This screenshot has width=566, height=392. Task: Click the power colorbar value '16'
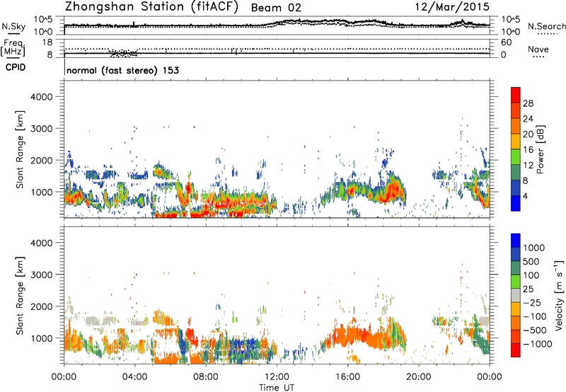[x=528, y=150]
